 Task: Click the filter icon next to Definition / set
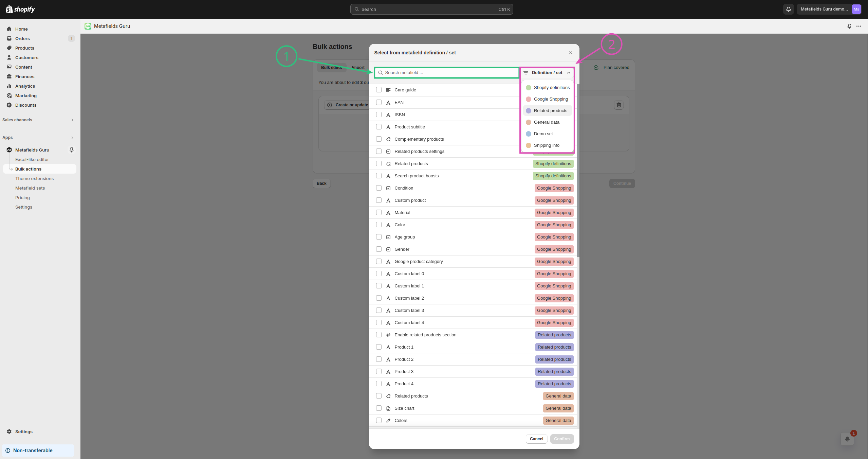point(526,73)
